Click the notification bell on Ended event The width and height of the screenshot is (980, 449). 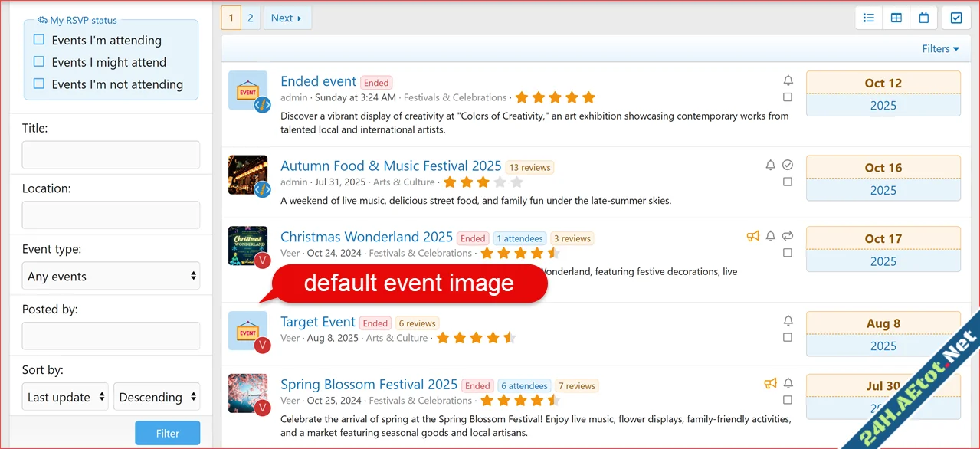pos(788,80)
